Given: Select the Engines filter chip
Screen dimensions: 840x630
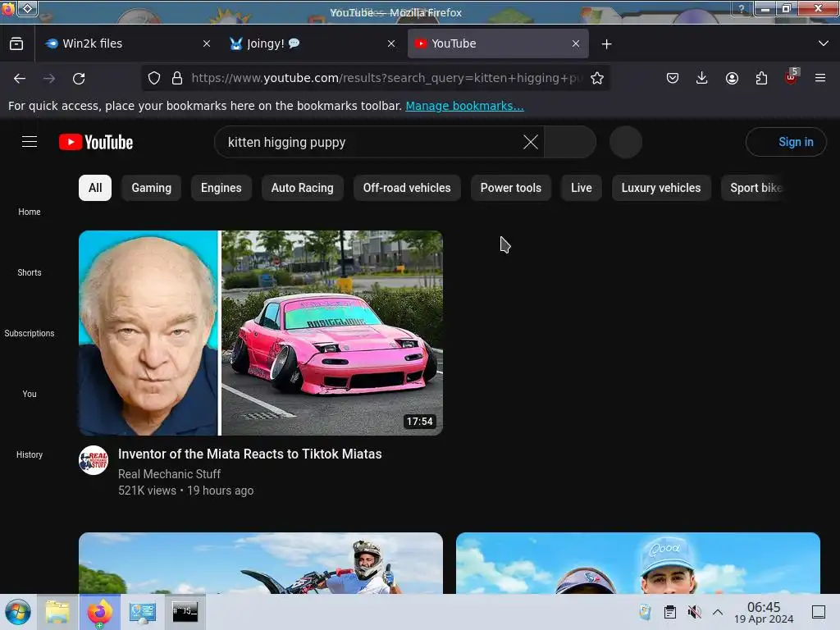Looking at the screenshot, I should 221,188.
